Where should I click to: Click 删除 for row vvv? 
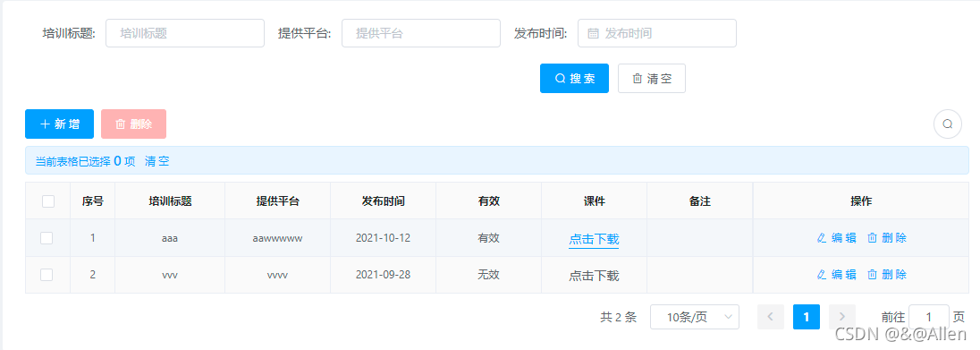[887, 274]
